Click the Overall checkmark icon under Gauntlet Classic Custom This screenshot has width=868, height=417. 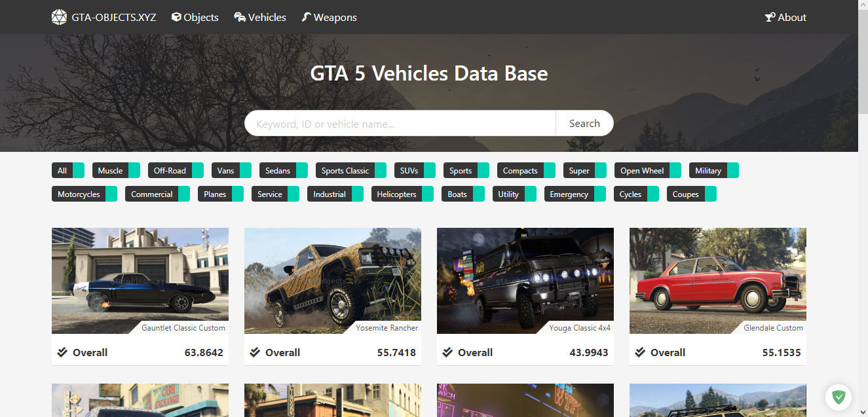point(61,352)
